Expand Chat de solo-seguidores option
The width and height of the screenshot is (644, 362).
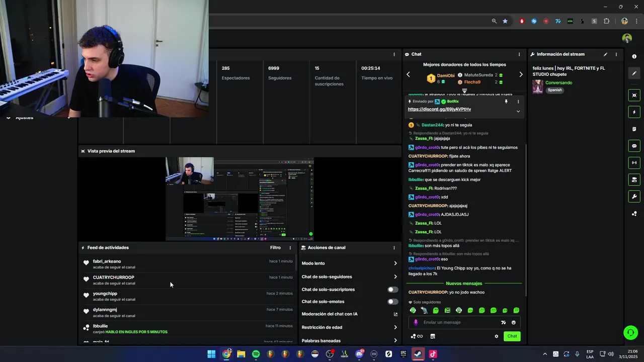[350, 277]
